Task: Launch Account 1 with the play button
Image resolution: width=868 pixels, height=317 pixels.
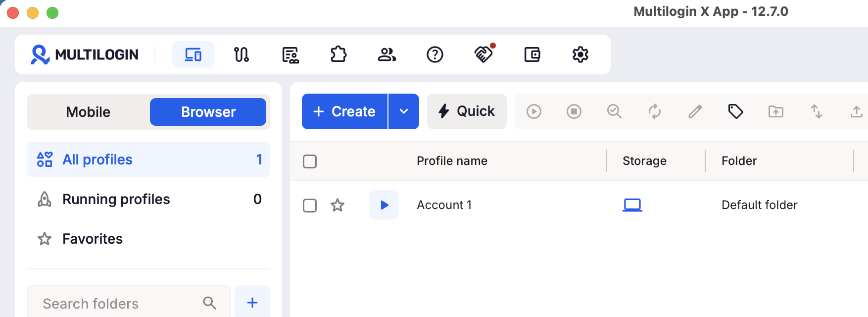Action: [x=384, y=205]
